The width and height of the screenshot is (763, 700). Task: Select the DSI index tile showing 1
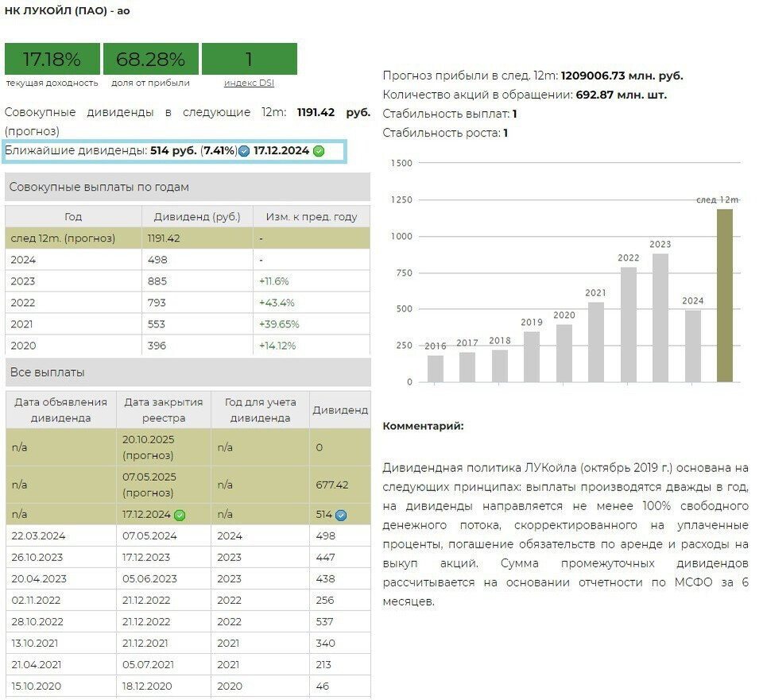tap(249, 60)
